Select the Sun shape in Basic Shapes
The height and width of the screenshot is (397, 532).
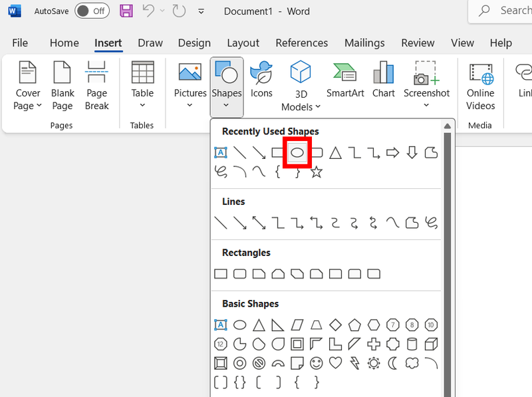click(x=374, y=363)
